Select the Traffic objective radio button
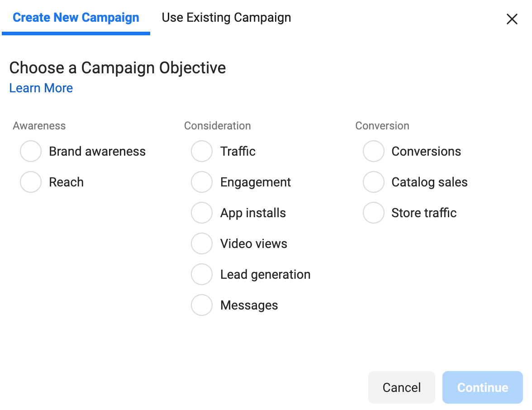The height and width of the screenshot is (410, 532). click(x=202, y=151)
